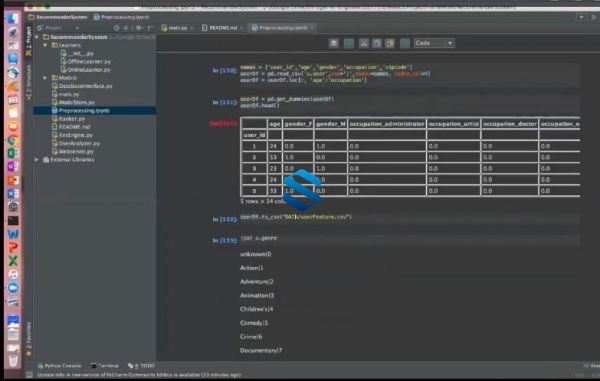
Task: Collapse the RecommenderSystem root folder
Action: [x=37, y=37]
